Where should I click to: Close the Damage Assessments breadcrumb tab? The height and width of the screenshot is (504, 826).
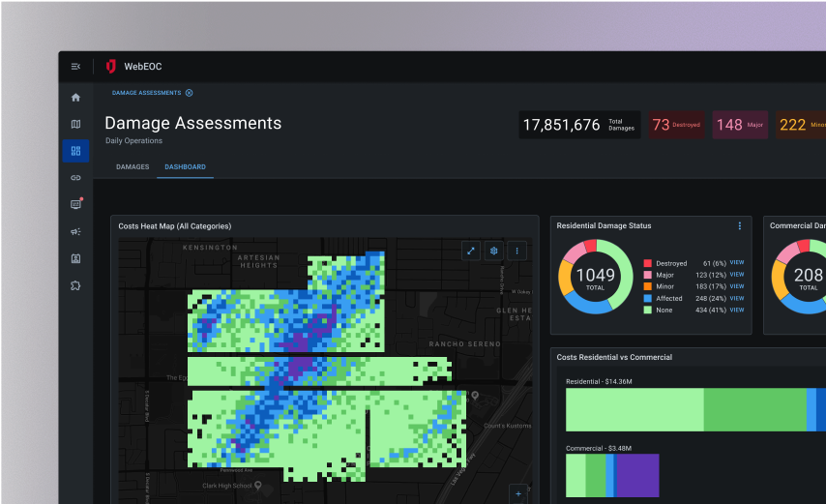coord(189,93)
